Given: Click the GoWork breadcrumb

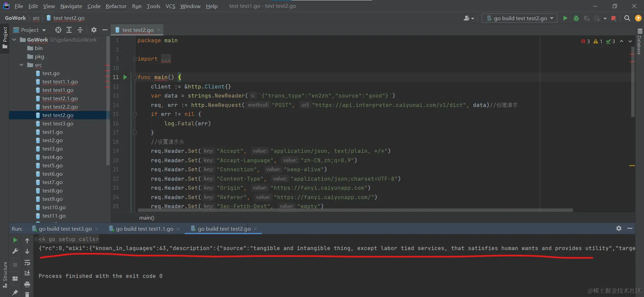Looking at the screenshot, I should click(x=15, y=18).
